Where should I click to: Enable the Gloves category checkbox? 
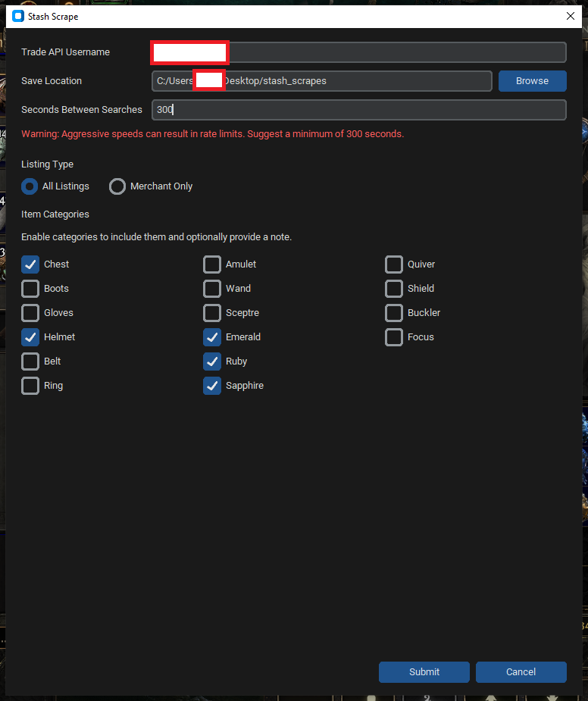(30, 313)
